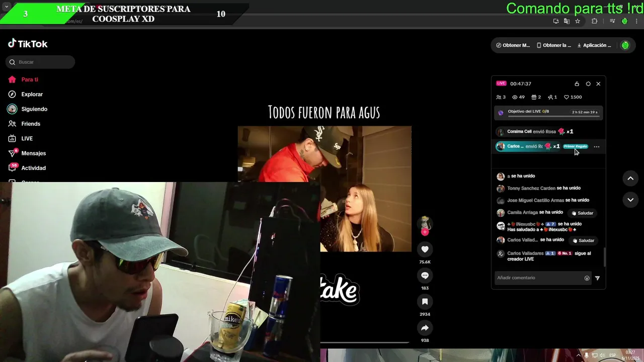
Task: Click the participants count icon showing 3
Action: click(x=501, y=97)
